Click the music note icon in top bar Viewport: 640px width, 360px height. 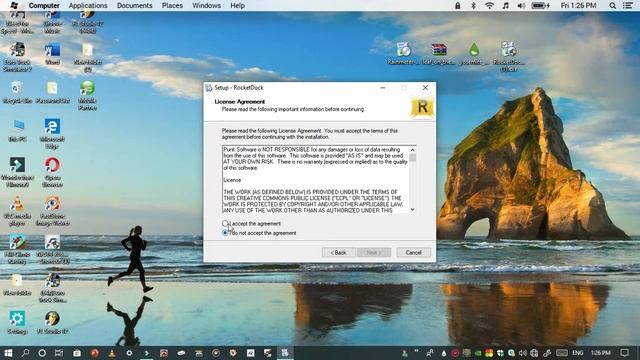pos(506,6)
